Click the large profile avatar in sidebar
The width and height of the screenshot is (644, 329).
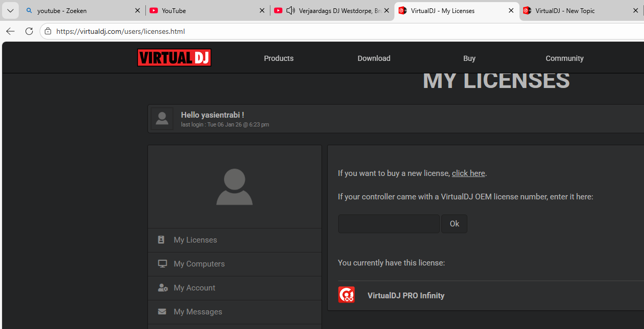click(234, 187)
